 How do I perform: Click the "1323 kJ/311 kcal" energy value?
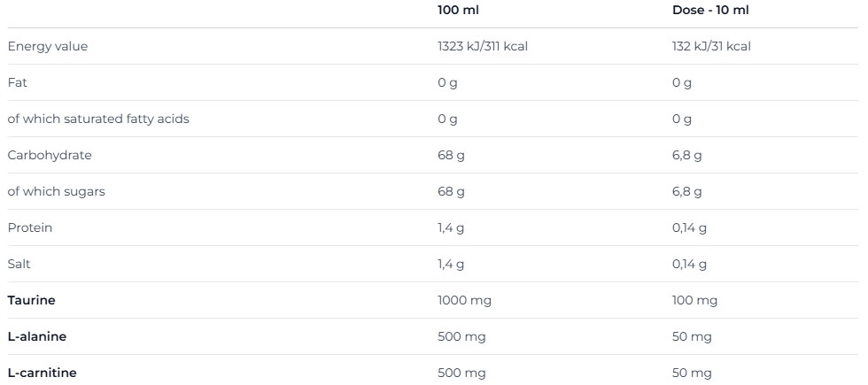483,47
